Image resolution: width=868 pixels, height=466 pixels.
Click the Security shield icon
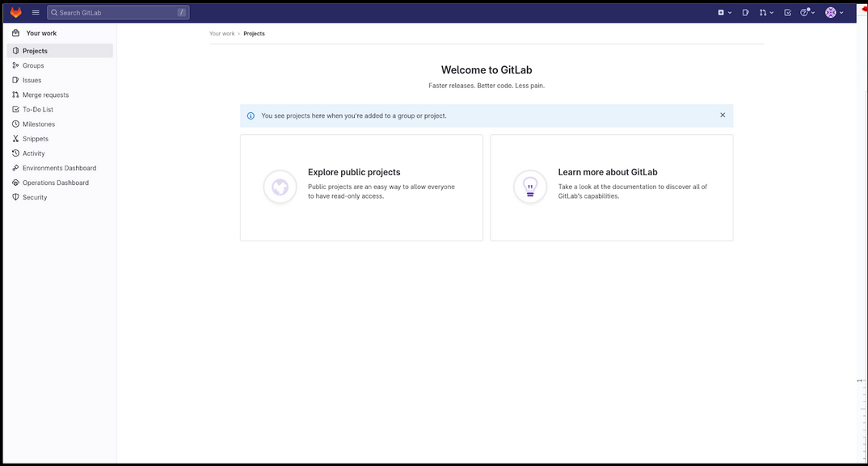pyautogui.click(x=15, y=197)
